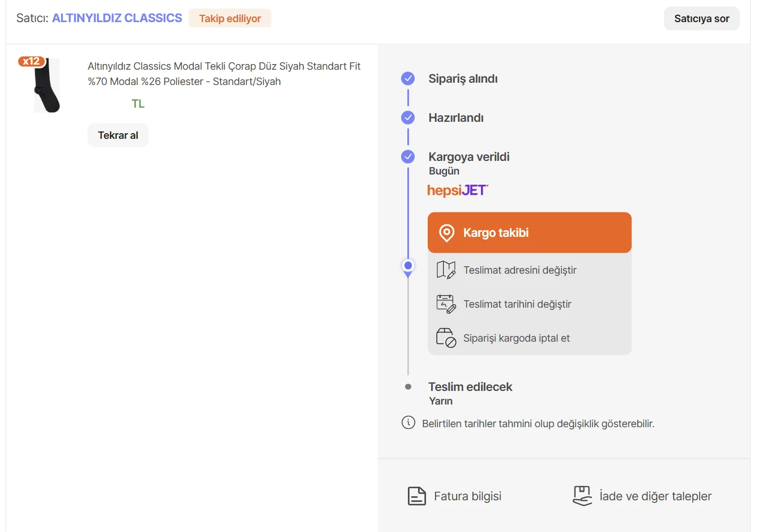Open the ALTINYILDIZ CLASSICS seller page

click(117, 18)
